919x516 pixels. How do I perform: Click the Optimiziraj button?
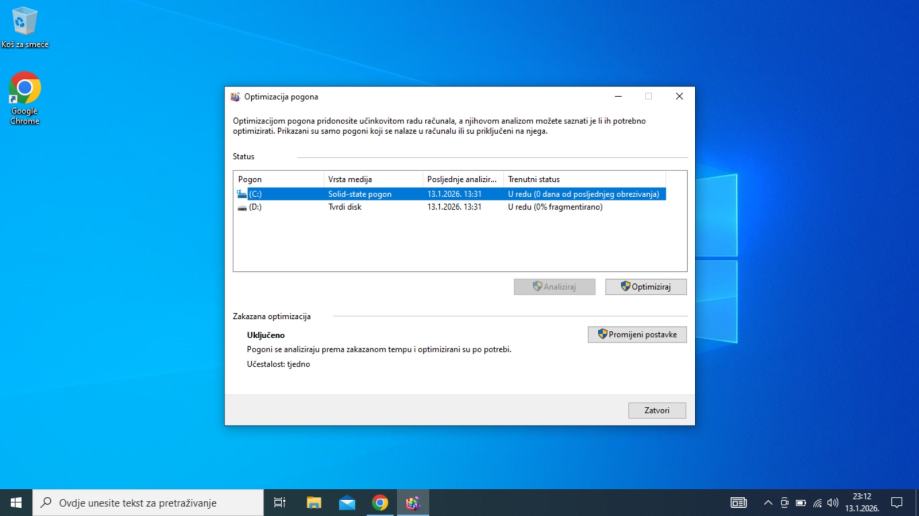(x=646, y=287)
